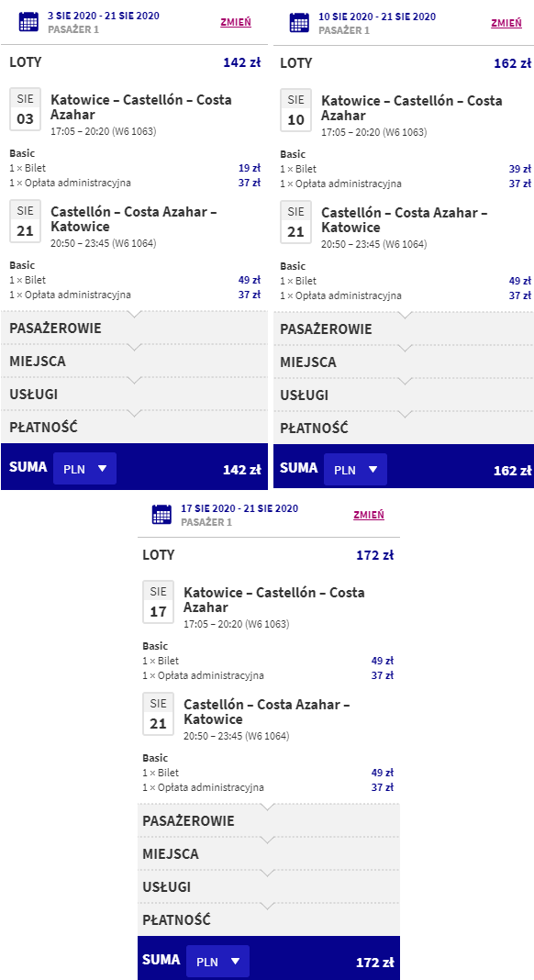Click calendar icon for 17 SIE - 21 SIE trip
The width and height of the screenshot is (534, 980).
(x=161, y=515)
